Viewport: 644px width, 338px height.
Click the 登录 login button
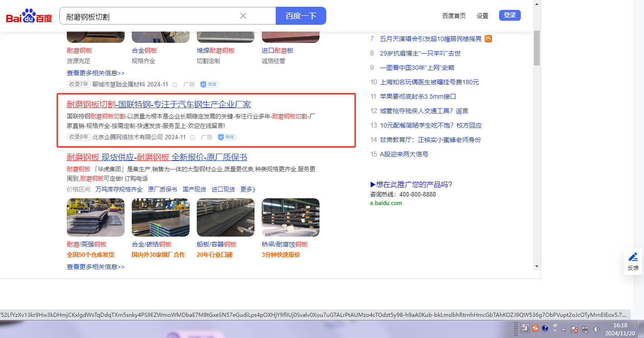pyautogui.click(x=510, y=15)
